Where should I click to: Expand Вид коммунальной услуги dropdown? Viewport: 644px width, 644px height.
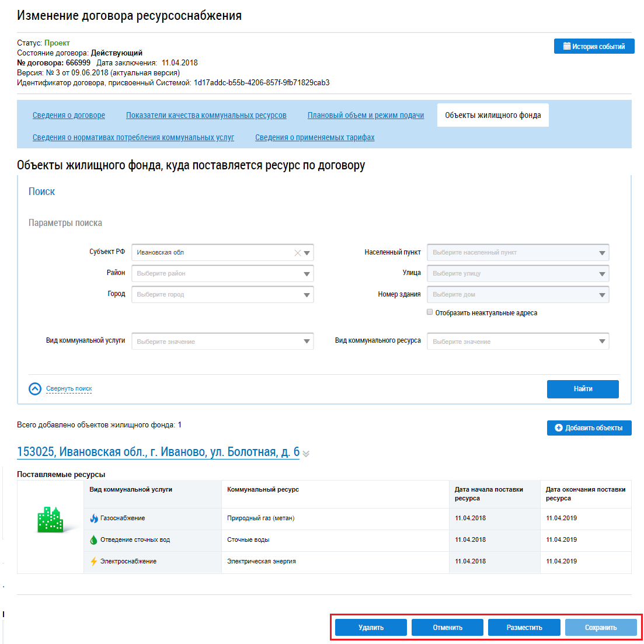click(x=307, y=342)
